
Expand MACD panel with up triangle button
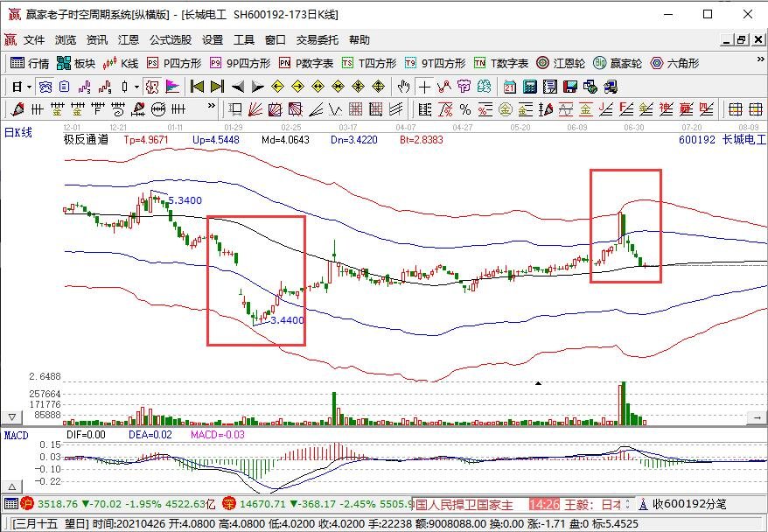(x=11, y=486)
